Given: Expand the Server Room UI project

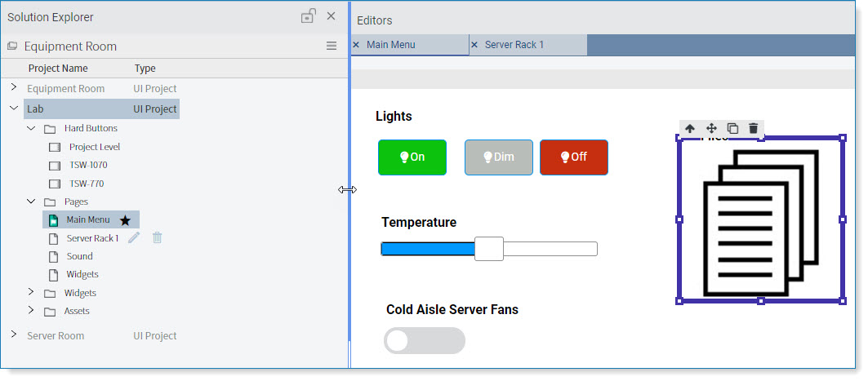Looking at the screenshot, I should pyautogui.click(x=14, y=334).
